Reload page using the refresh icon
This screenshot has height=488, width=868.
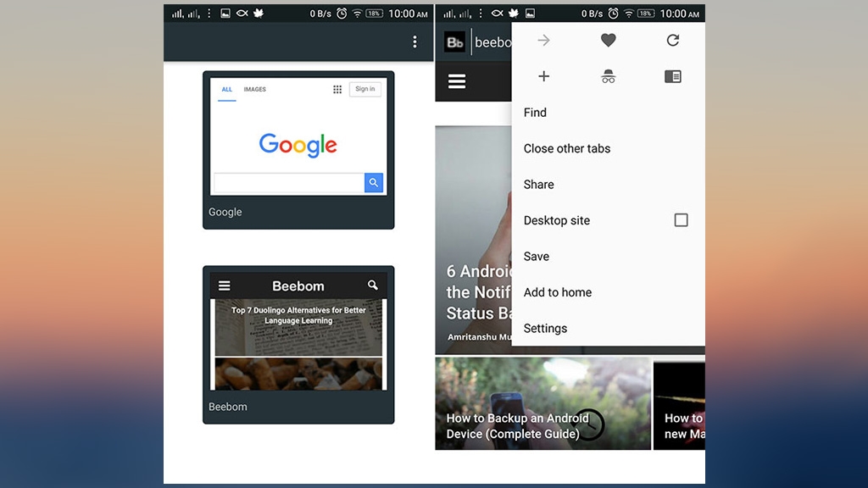672,41
